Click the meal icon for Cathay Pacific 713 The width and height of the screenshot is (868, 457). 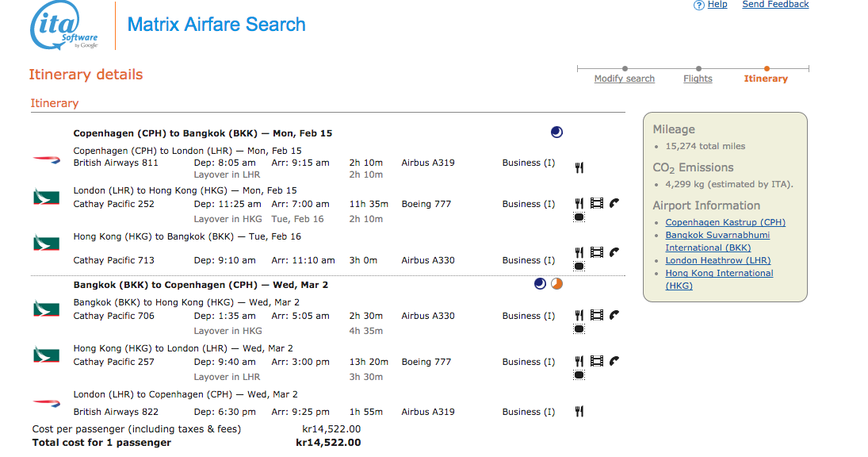[579, 252]
